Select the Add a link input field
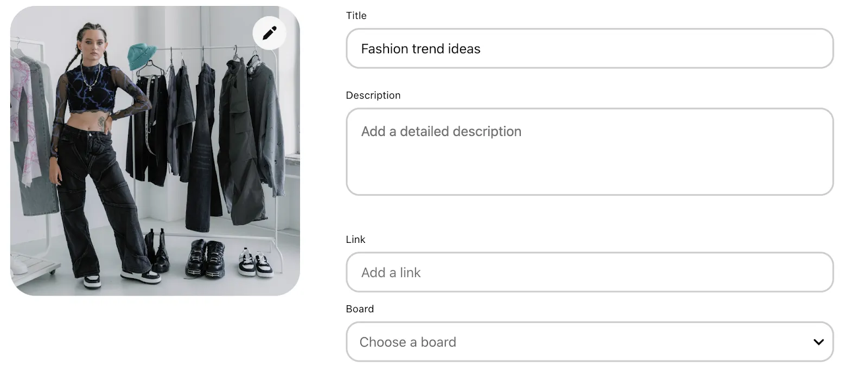Viewport: 868px width, 373px height. 590,272
